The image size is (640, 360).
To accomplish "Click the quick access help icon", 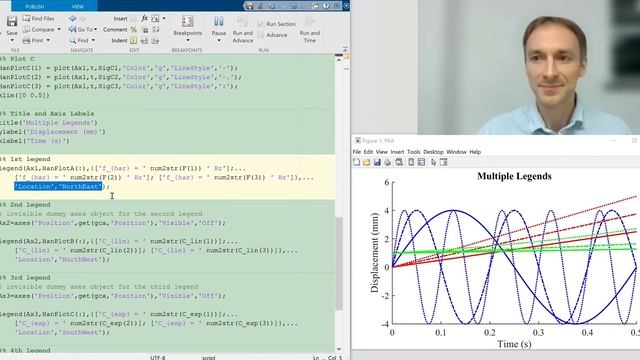I will (x=326, y=6).
